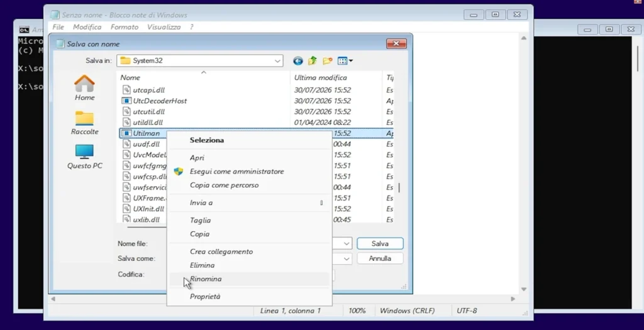Go up one folder level icon
Viewport: 644px width, 330px height.
(x=313, y=61)
